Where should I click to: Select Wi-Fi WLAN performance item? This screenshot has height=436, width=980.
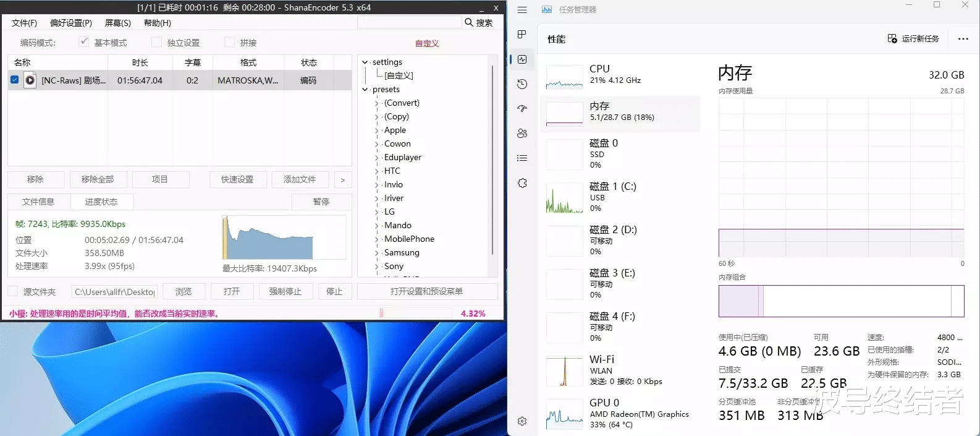pos(620,370)
